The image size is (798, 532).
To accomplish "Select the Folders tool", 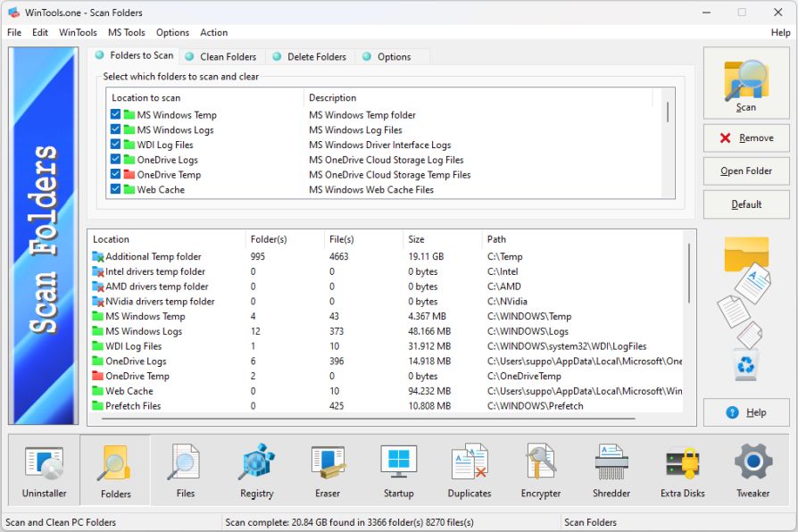I will tap(115, 470).
